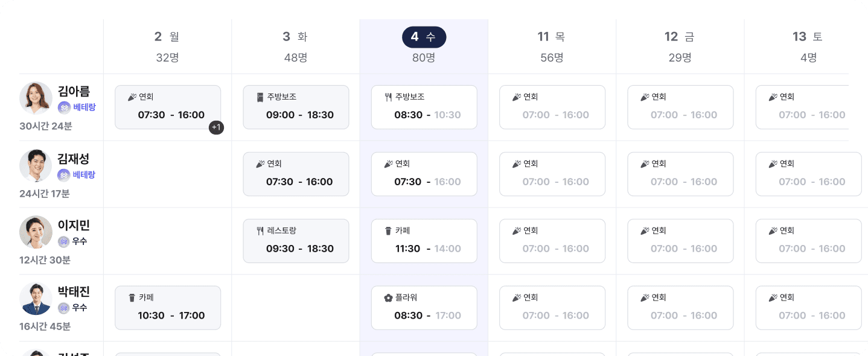The width and height of the screenshot is (868, 356).
Task: Click the employee name 김재성
Action: tap(74, 159)
